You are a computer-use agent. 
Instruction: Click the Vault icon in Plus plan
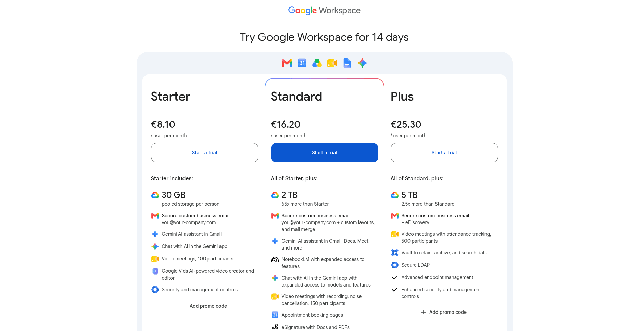click(x=395, y=253)
